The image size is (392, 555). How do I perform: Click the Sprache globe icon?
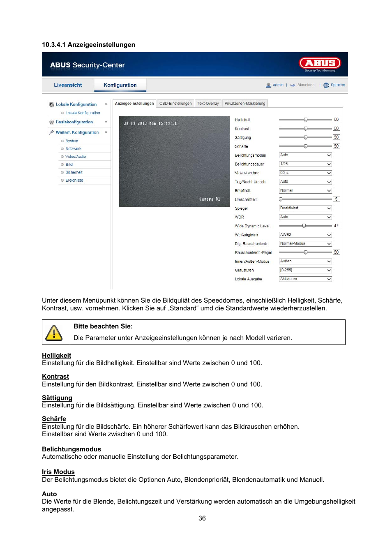(326, 85)
